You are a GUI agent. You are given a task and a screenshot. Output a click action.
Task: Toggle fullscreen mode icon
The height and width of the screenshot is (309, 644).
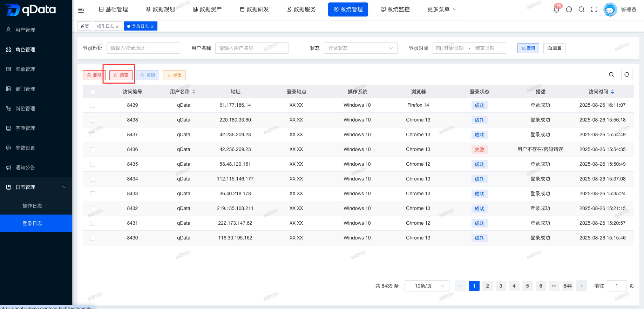point(594,9)
